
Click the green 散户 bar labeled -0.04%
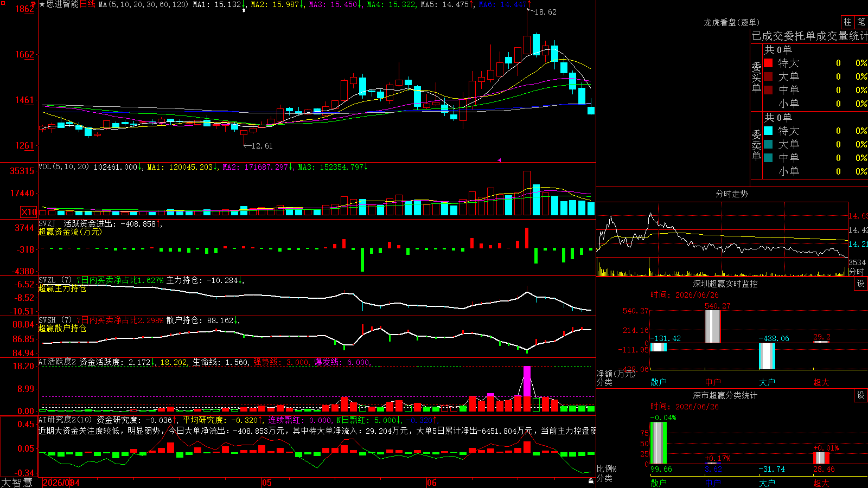click(659, 443)
